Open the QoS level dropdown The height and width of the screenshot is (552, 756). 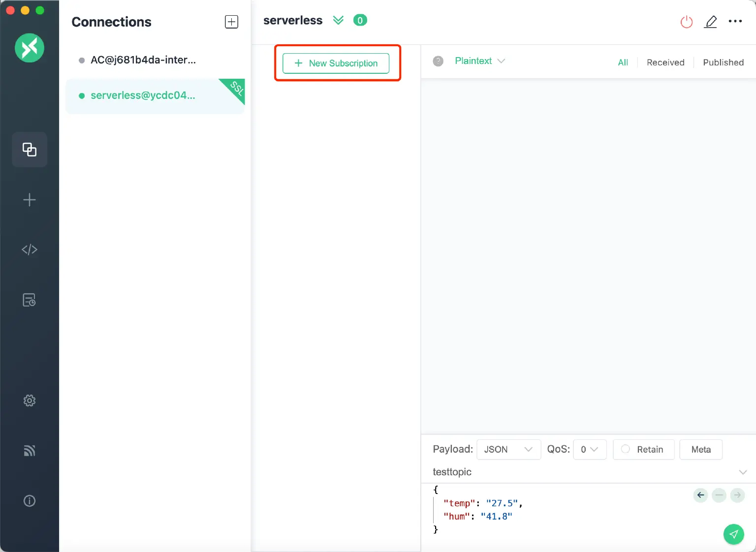(x=589, y=449)
